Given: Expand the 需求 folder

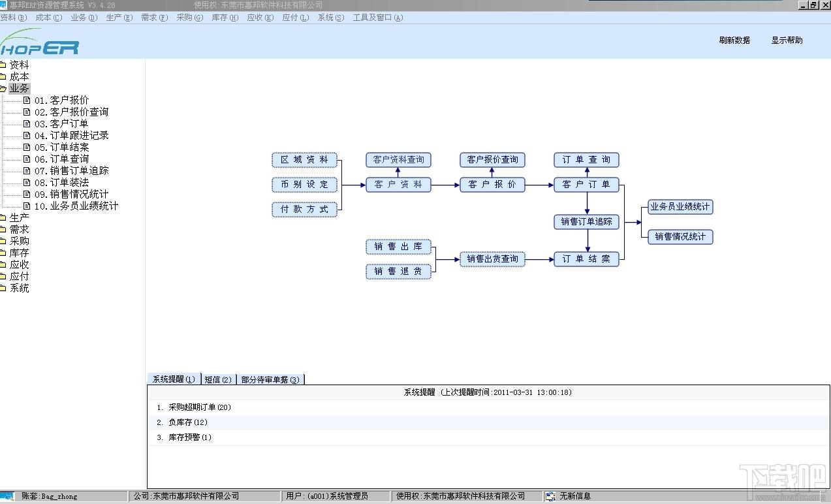Looking at the screenshot, I should (x=3, y=230).
